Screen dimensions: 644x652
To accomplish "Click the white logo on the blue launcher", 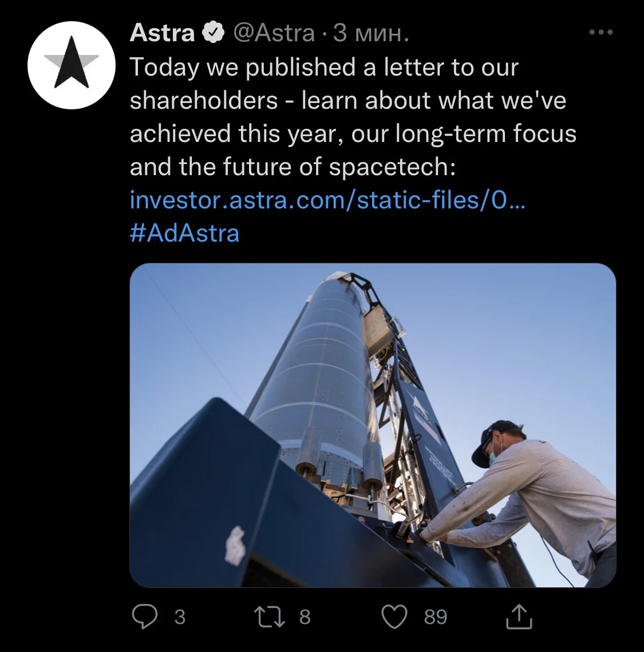I will click(235, 545).
